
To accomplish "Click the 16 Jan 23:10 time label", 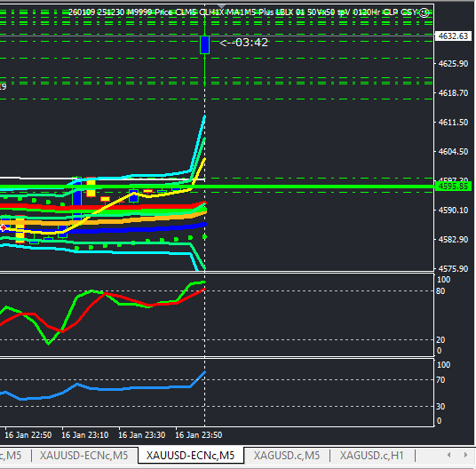I will coord(84,435).
